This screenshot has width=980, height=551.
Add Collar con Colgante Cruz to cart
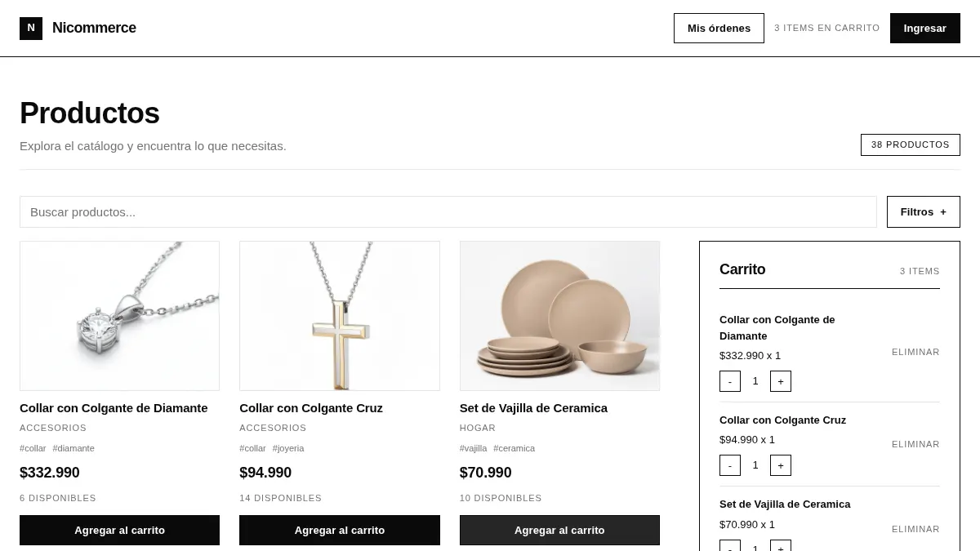click(x=340, y=530)
